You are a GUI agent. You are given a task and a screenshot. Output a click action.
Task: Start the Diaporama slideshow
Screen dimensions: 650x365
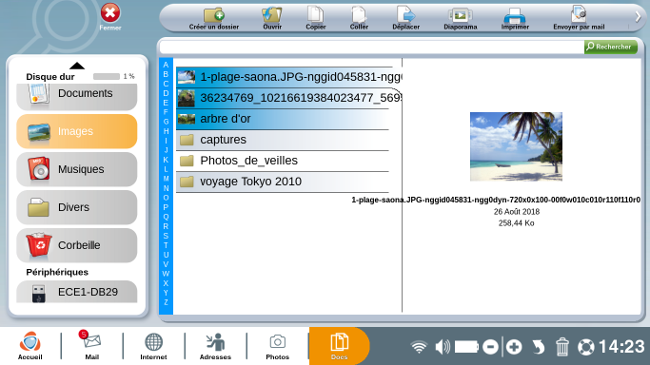point(460,16)
